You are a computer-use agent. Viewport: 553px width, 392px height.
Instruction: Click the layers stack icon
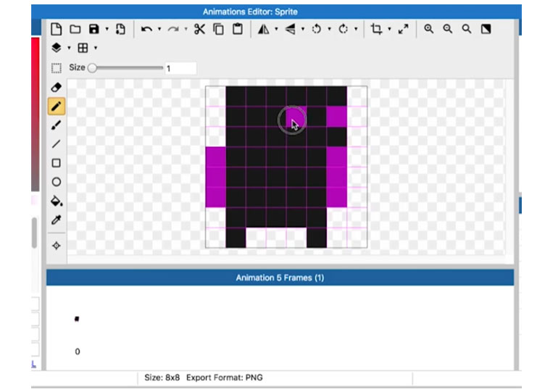(x=57, y=48)
